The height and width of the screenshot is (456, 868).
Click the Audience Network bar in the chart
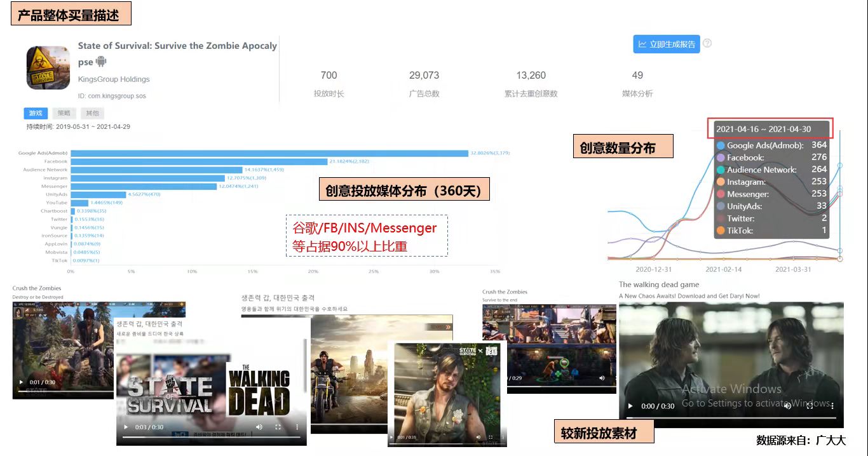[156, 170]
